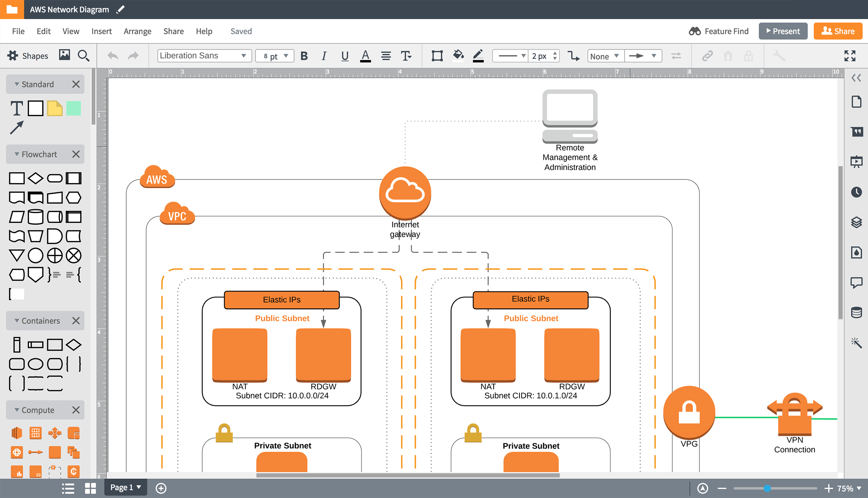Image resolution: width=868 pixels, height=498 pixels.
Task: Open the chat bubble panel
Action: point(856,282)
